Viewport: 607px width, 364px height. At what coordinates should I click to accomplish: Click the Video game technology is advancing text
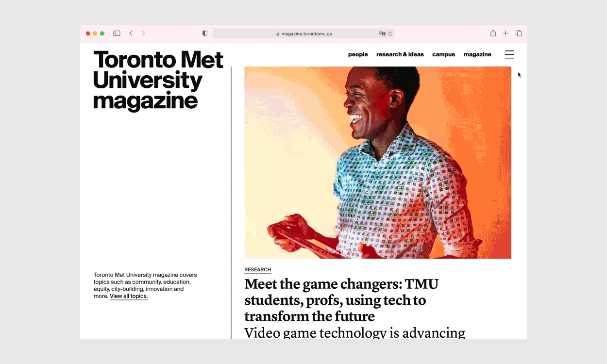pyautogui.click(x=355, y=332)
